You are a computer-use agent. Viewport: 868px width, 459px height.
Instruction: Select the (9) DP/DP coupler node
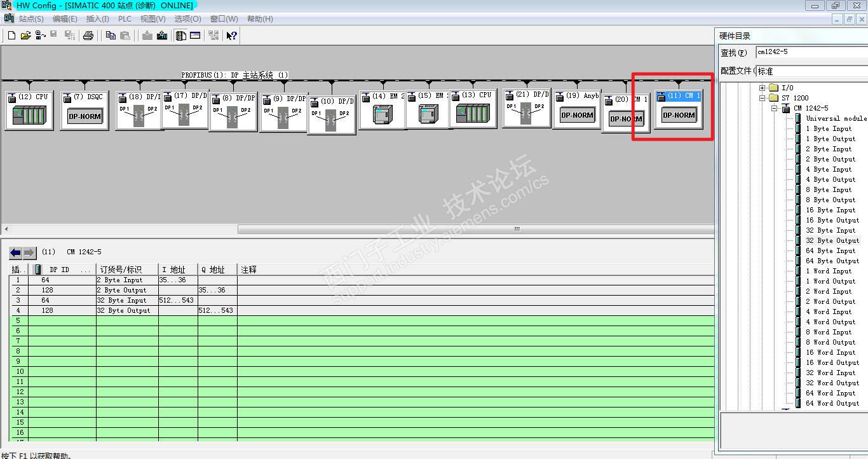click(283, 112)
